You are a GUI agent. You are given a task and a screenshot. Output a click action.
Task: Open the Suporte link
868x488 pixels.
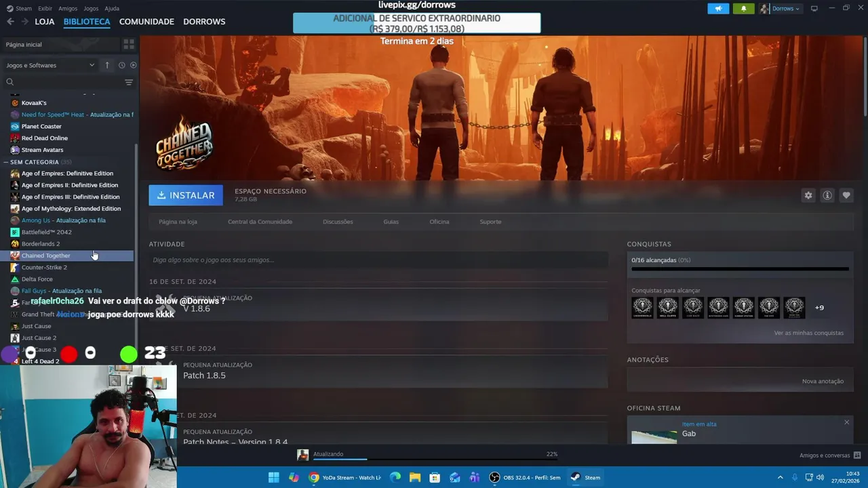click(x=490, y=222)
